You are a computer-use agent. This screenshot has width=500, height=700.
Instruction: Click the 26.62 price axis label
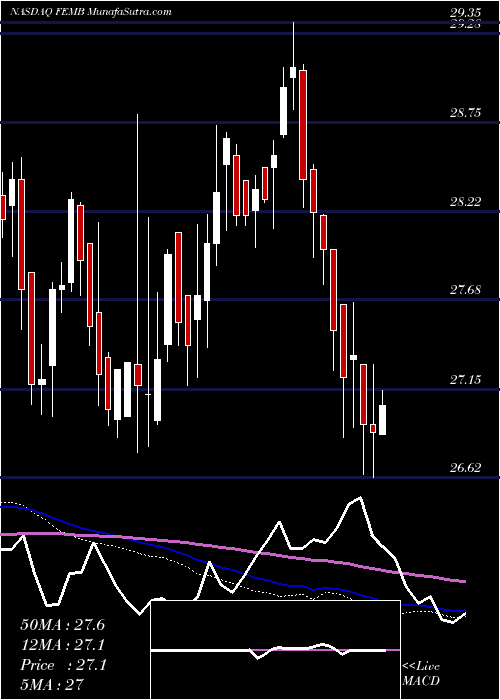[x=466, y=468]
